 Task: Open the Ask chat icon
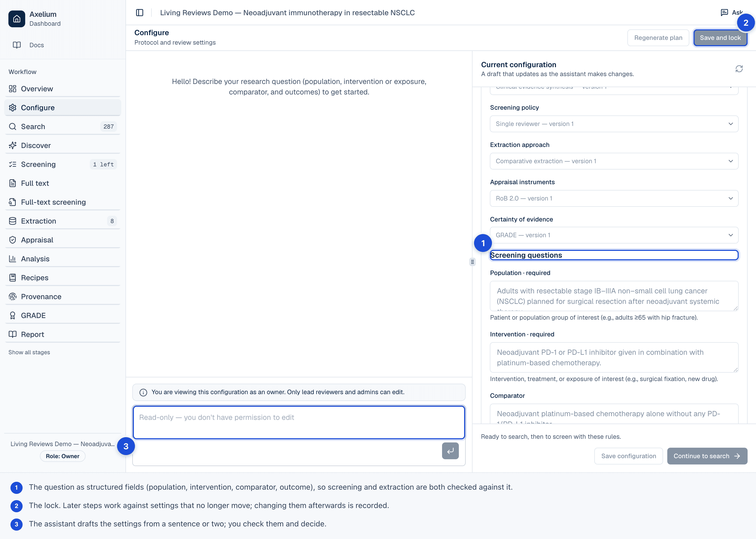coord(724,13)
